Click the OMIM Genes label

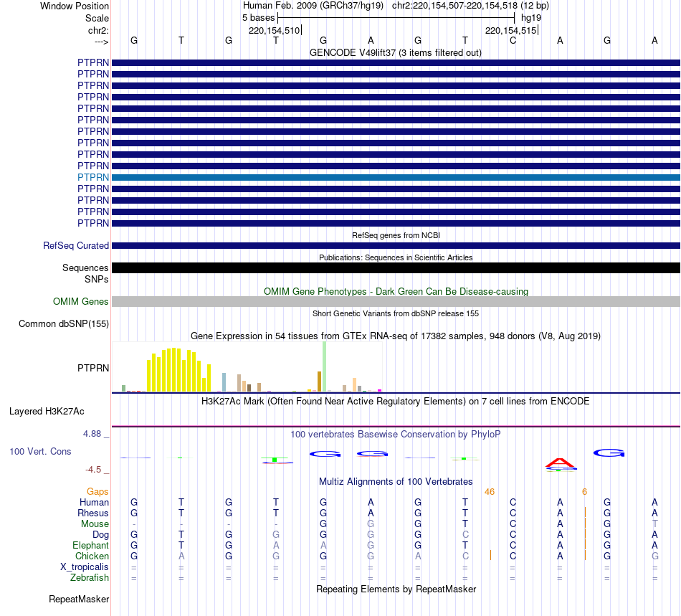(81, 301)
